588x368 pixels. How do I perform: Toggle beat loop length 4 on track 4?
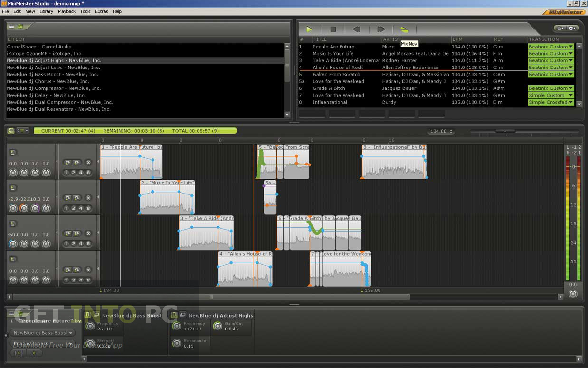pos(81,280)
